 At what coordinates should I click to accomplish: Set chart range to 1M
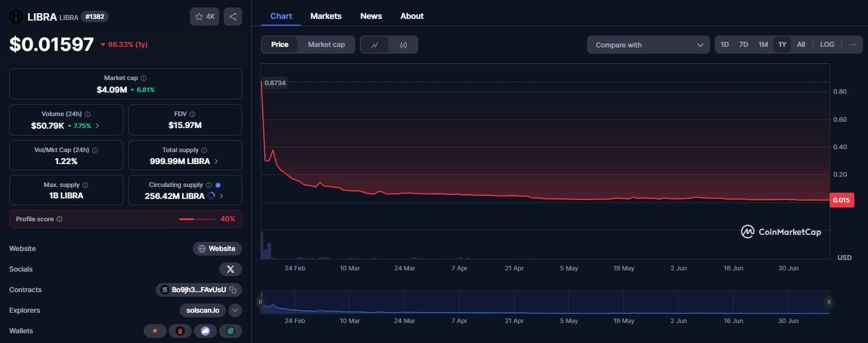point(763,45)
